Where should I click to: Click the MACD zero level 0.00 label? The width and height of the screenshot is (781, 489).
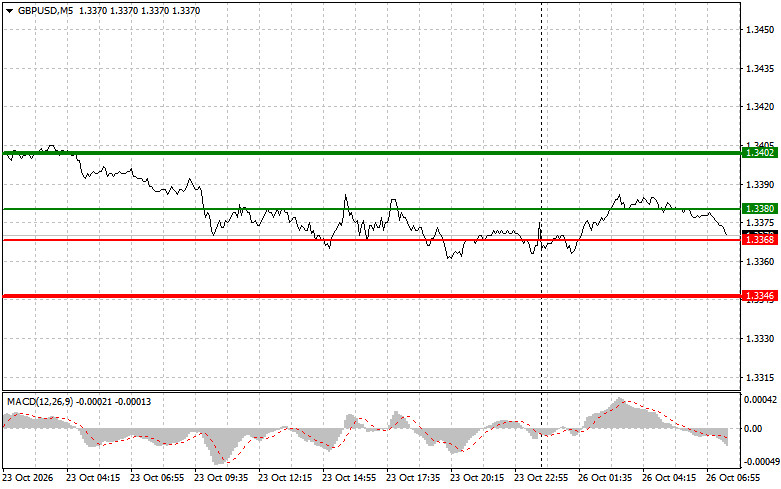(753, 428)
